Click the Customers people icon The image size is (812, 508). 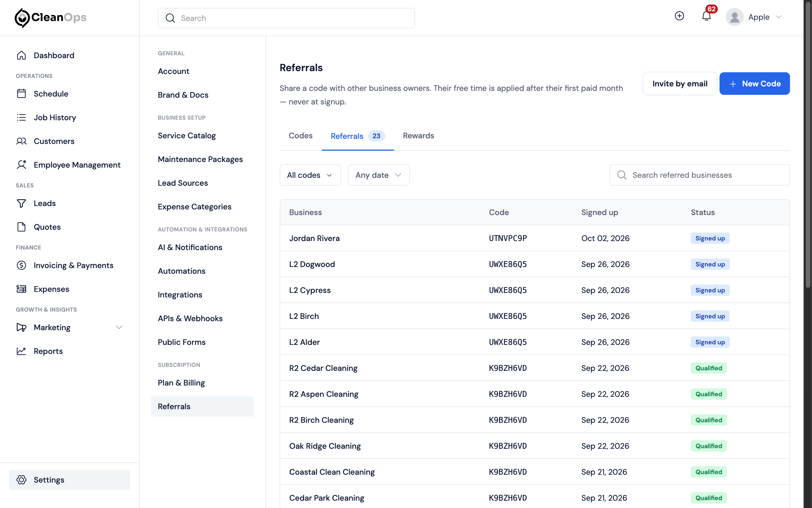tap(21, 141)
